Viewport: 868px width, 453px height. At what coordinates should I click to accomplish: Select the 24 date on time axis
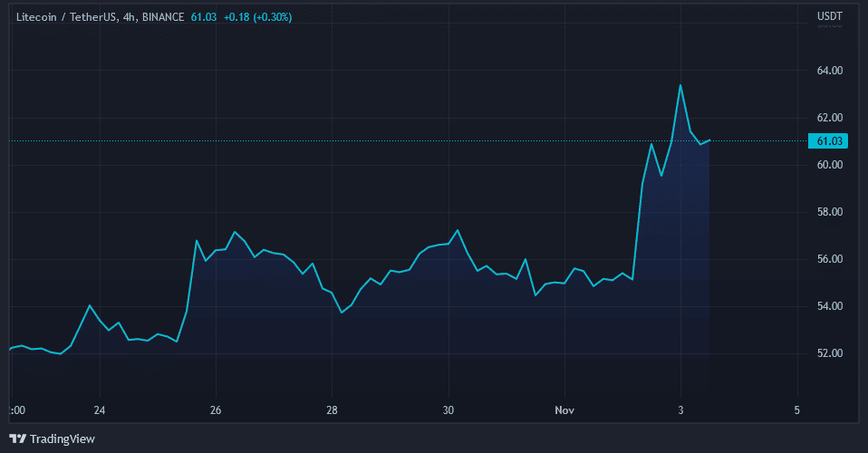pos(100,409)
